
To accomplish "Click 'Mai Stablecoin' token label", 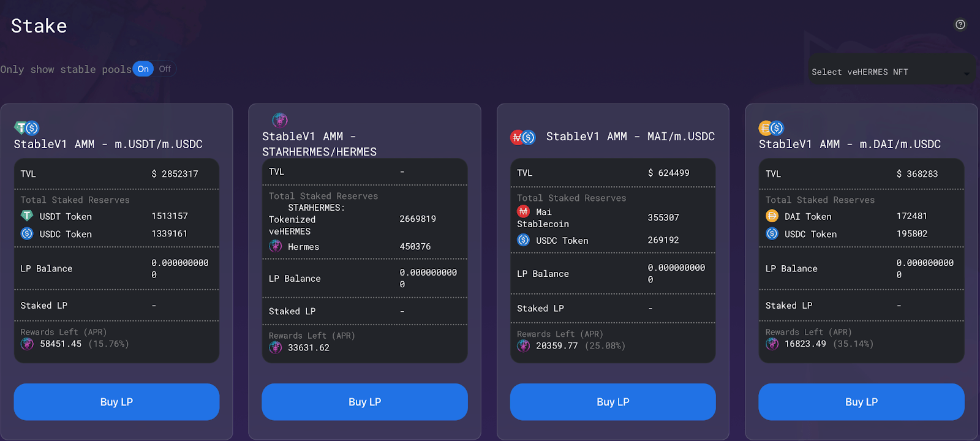I will coord(543,218).
